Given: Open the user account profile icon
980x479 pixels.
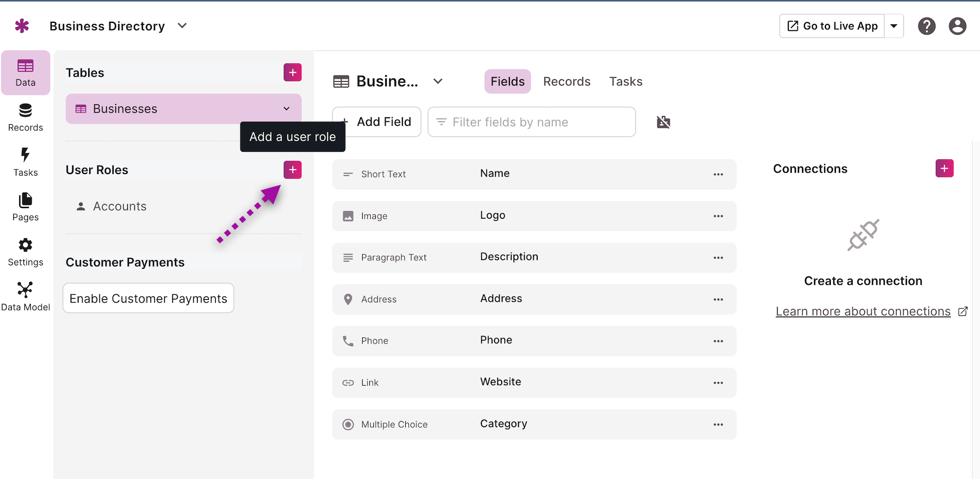Looking at the screenshot, I should (957, 26).
